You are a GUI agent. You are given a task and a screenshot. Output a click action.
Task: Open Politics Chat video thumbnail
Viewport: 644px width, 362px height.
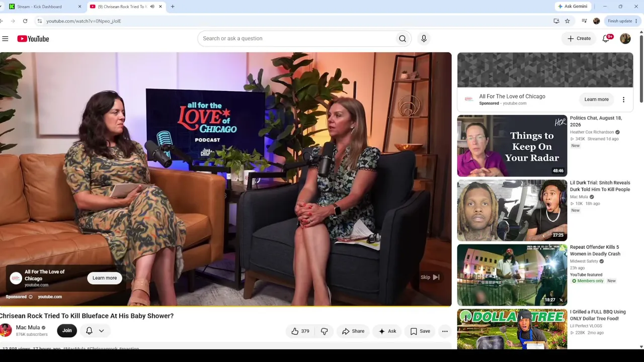[x=512, y=146]
